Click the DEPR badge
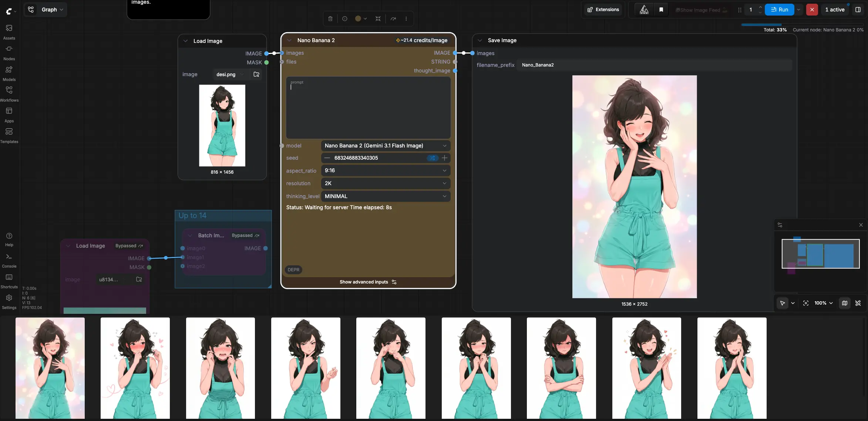868x421 pixels. coord(293,270)
